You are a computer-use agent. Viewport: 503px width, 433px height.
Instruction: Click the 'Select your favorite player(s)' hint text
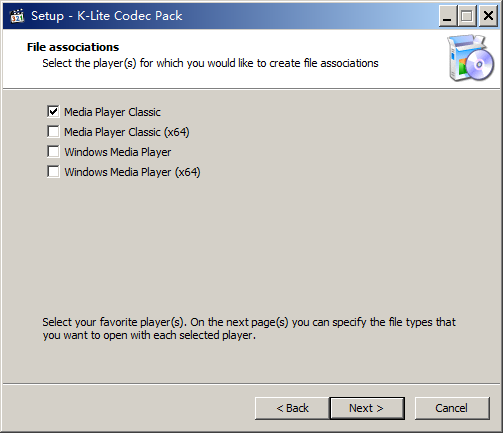(249, 328)
